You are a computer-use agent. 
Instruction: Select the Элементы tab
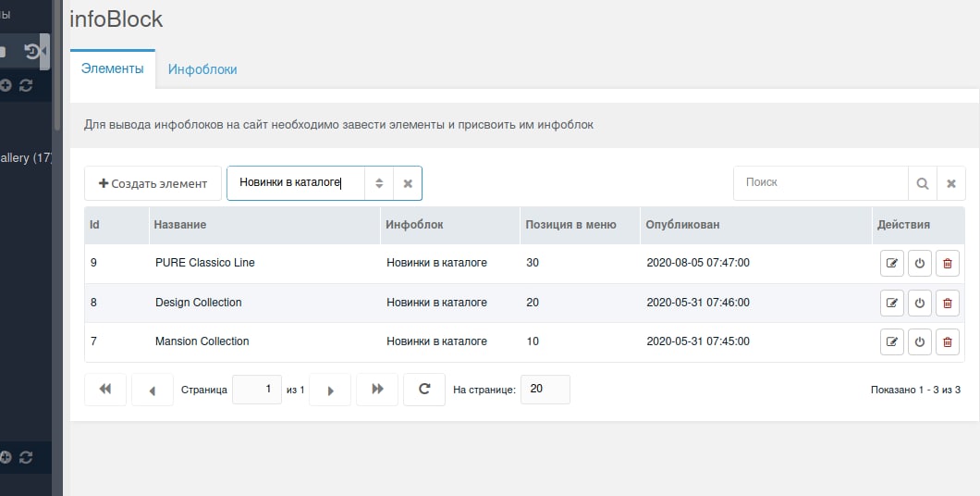click(113, 68)
